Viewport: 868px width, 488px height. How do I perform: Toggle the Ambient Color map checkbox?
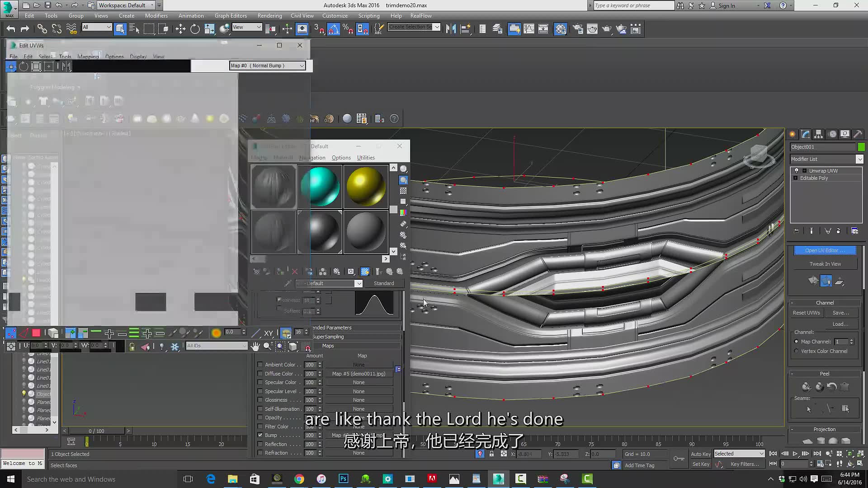pos(260,364)
